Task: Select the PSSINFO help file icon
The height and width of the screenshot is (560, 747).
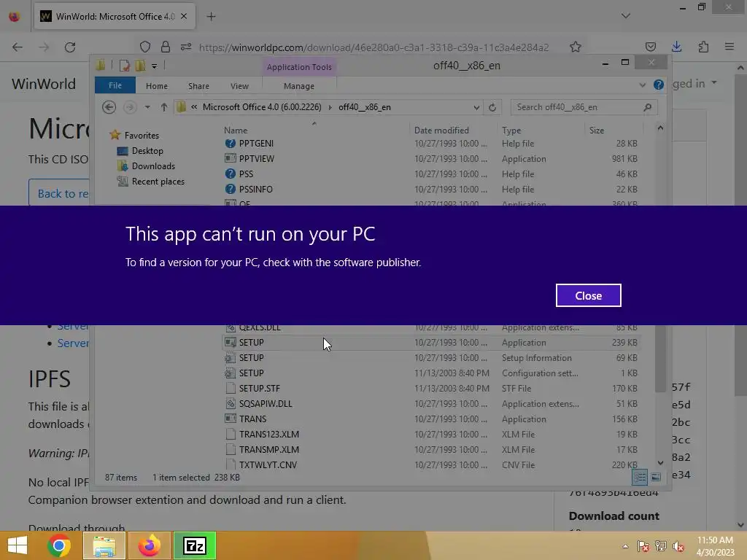Action: (230, 189)
